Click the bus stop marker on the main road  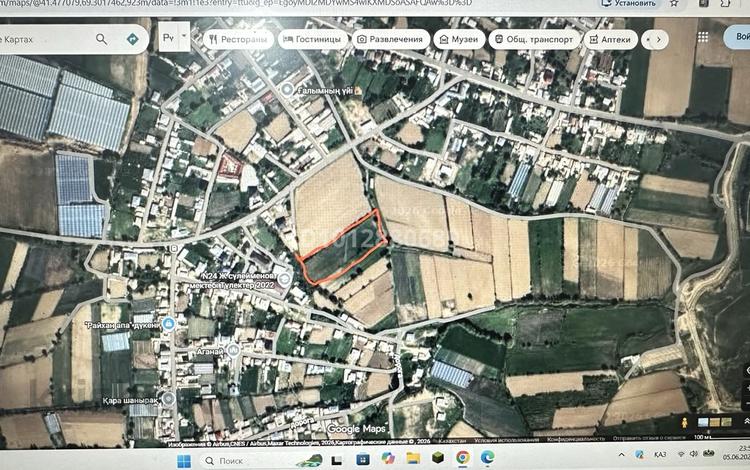tap(174, 249)
